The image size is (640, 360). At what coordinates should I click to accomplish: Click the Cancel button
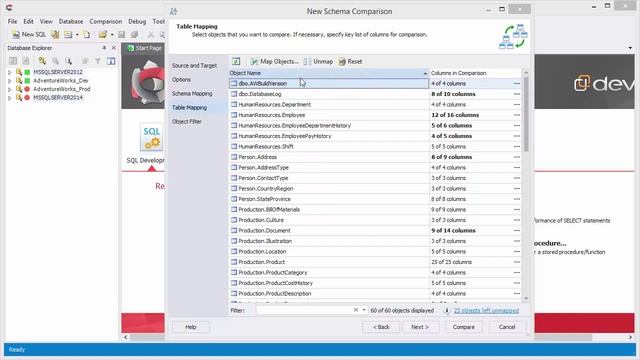(507, 327)
